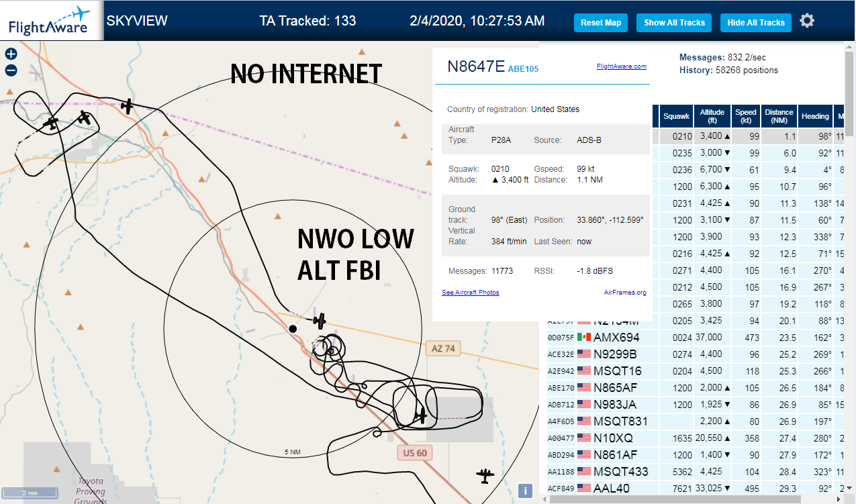Screen dimensions: 856x504
Task: Select the large twin-engine aircraft icon below US 60
Action: [x=485, y=476]
